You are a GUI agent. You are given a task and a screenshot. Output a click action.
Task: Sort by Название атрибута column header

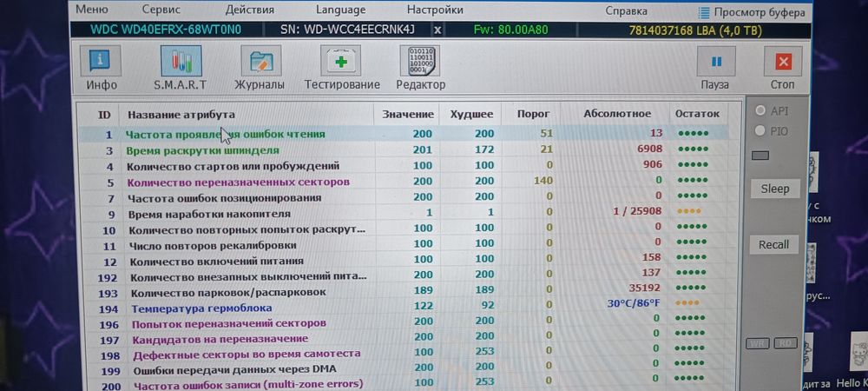181,115
